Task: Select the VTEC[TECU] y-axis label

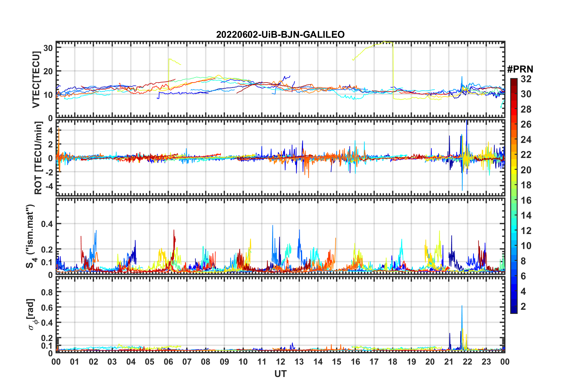Action: [x=36, y=80]
